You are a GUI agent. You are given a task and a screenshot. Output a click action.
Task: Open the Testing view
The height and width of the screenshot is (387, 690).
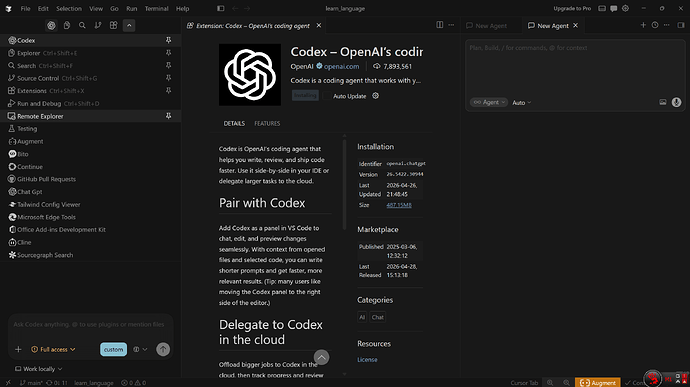pyautogui.click(x=90, y=129)
